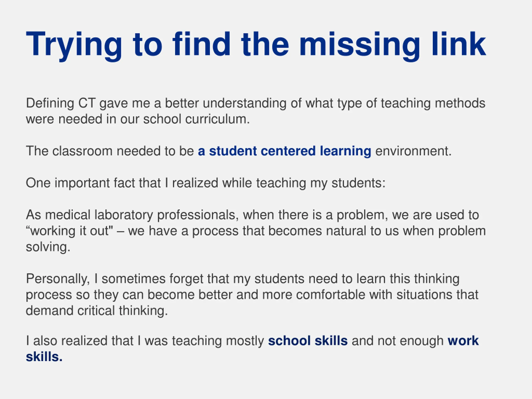Click the bold phrase 'a student centered learning'

click(284, 151)
